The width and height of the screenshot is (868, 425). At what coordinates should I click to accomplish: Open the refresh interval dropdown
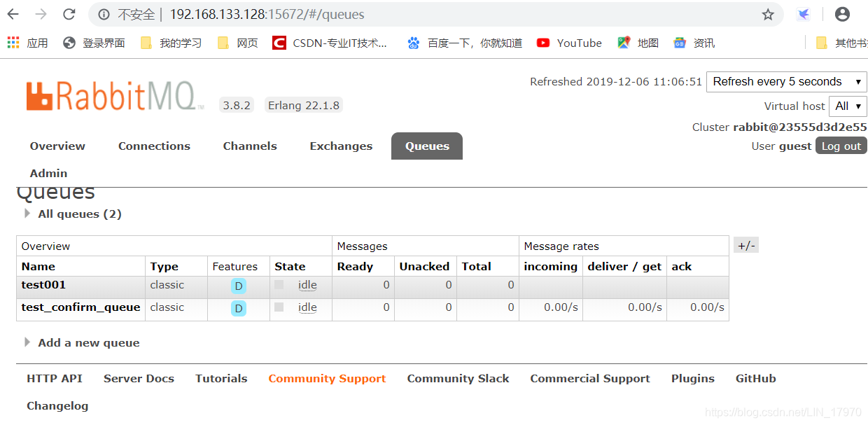787,82
